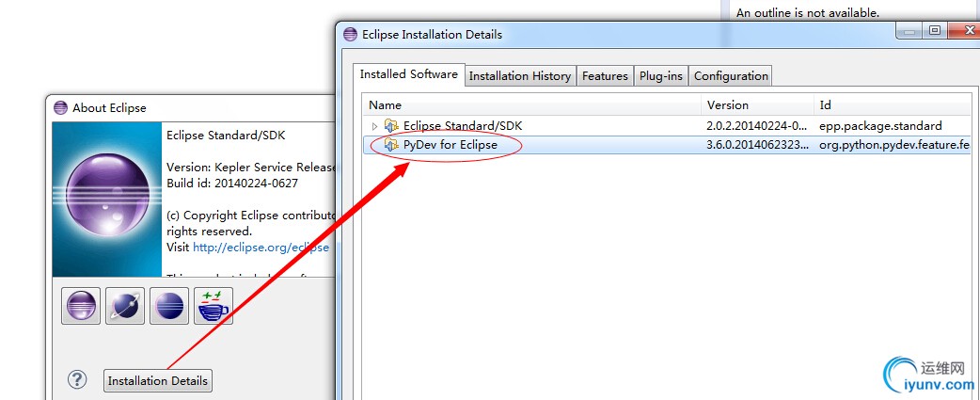Screen dimensions: 980x400
Task: Sort by the Name column header
Action: (532, 105)
